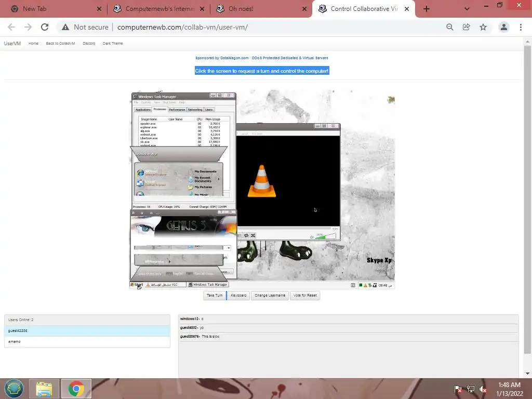The height and width of the screenshot is (399, 532).
Task: Open the on-screen Keyboard button
Action: 238,296
